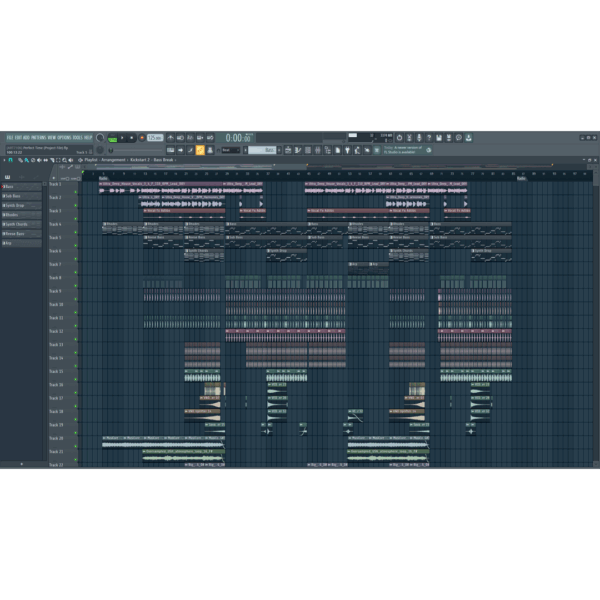Image resolution: width=600 pixels, height=600 pixels.
Task: Select the Bass pattern in picker
Action: pos(22,187)
